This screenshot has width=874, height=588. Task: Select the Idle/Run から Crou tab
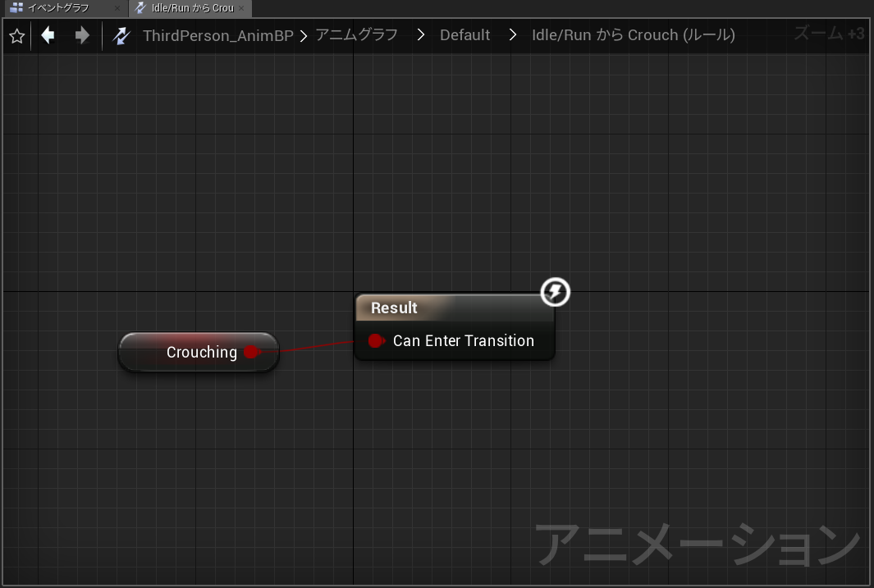190,8
